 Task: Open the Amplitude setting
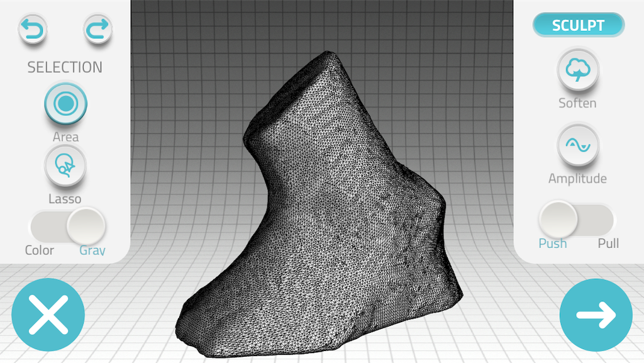tap(578, 145)
